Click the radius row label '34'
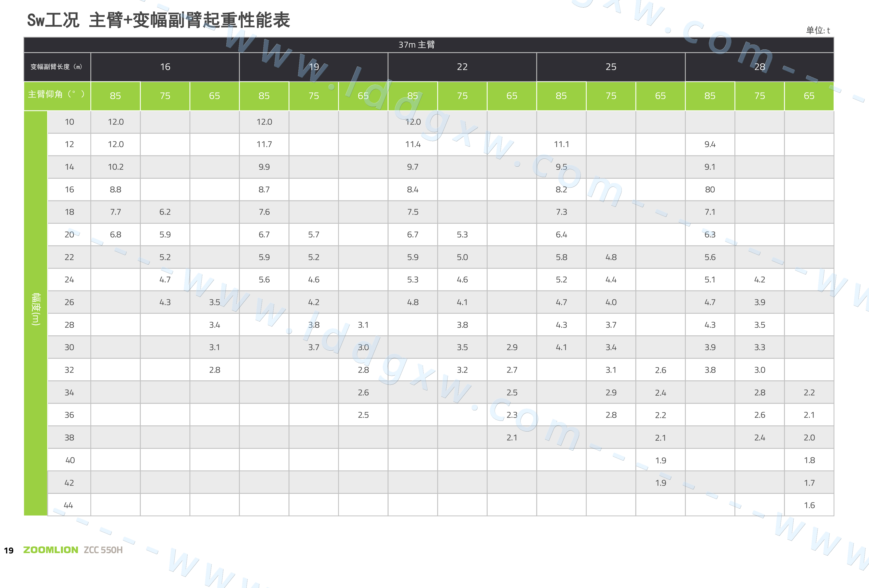The height and width of the screenshot is (588, 869). coord(69,393)
